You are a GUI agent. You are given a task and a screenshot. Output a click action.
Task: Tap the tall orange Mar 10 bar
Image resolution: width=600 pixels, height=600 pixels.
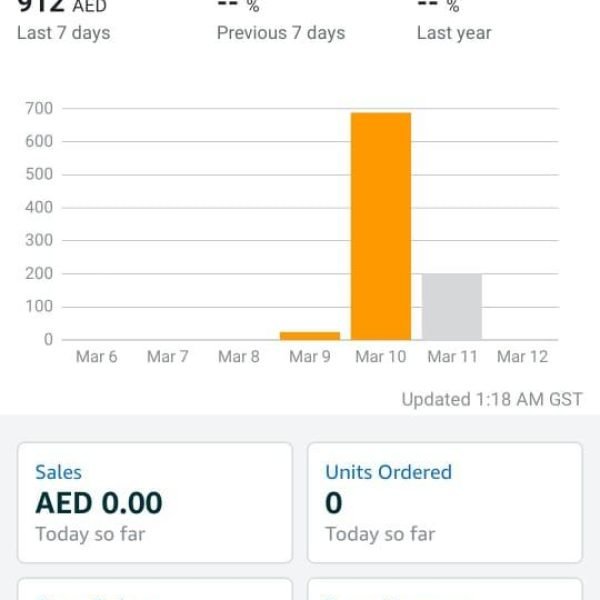[x=380, y=226]
